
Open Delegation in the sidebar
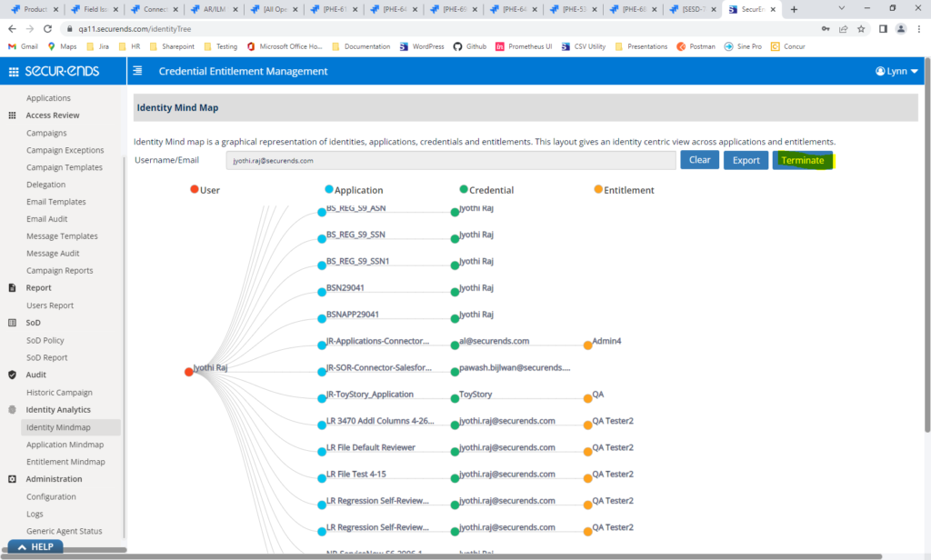point(45,185)
